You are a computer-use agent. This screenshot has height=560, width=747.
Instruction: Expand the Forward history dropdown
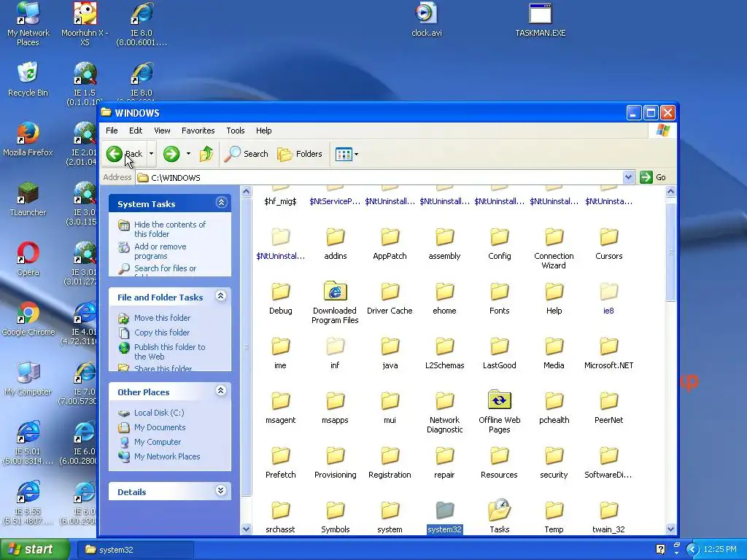click(x=188, y=154)
